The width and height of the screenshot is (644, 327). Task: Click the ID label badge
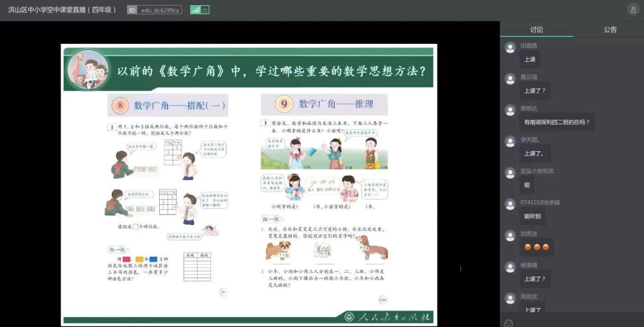tap(132, 10)
